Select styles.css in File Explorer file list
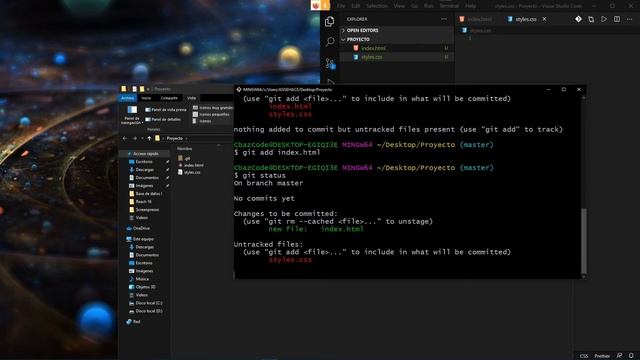 189,172
